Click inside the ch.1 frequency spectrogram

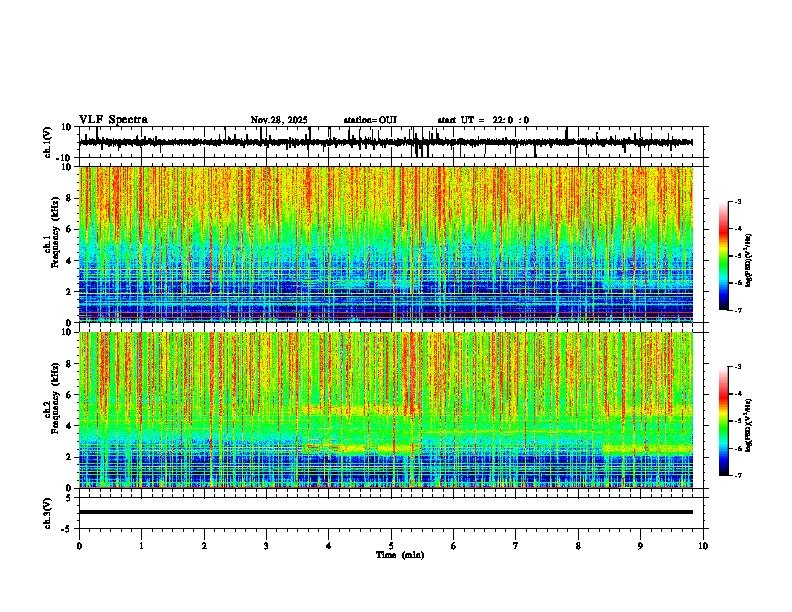pos(386,244)
